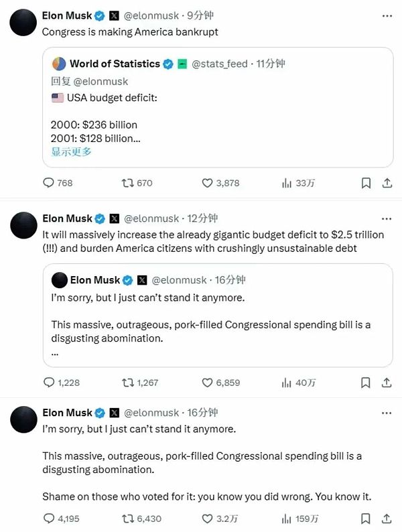Share the bottom tweet via share icon

pyautogui.click(x=387, y=519)
